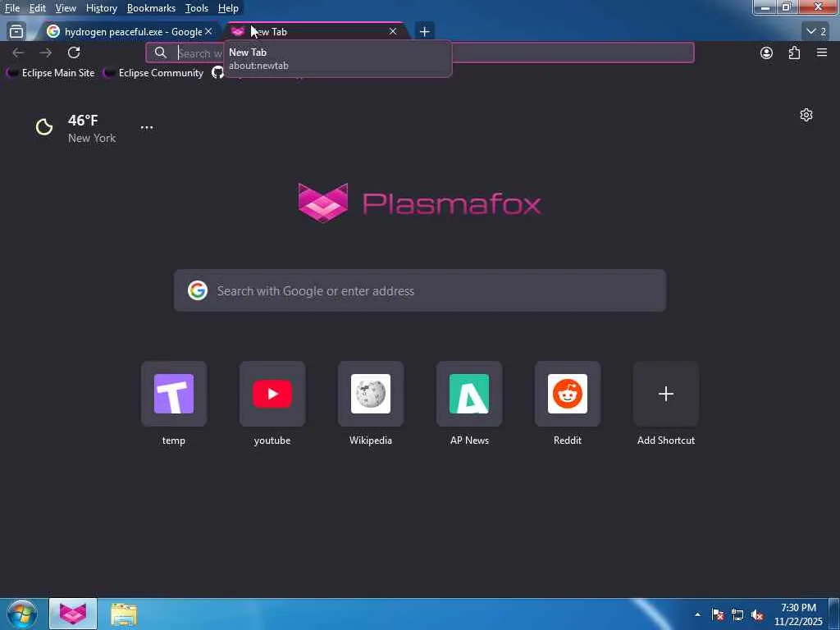Click the 46°F temperature reading
The height and width of the screenshot is (630, 840).
click(83, 120)
